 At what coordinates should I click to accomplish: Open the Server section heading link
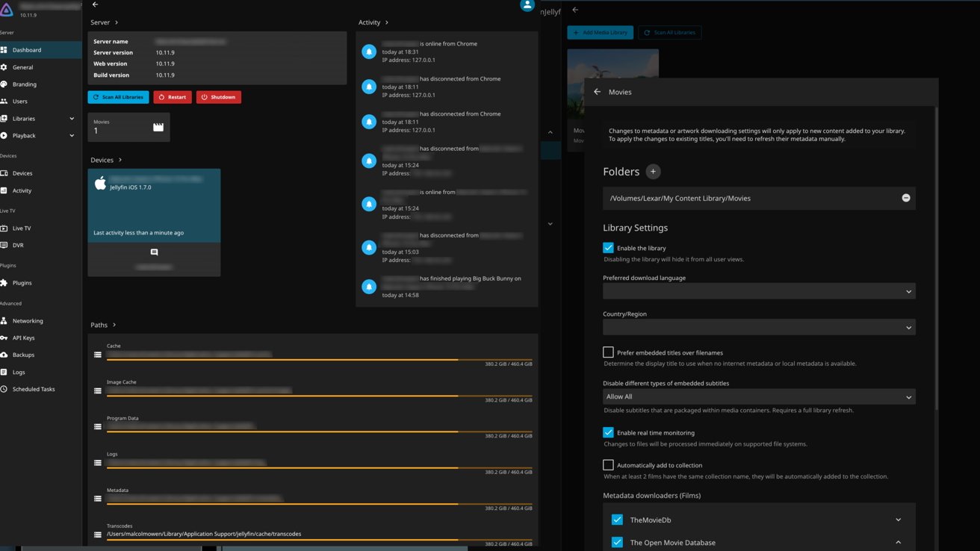click(105, 22)
